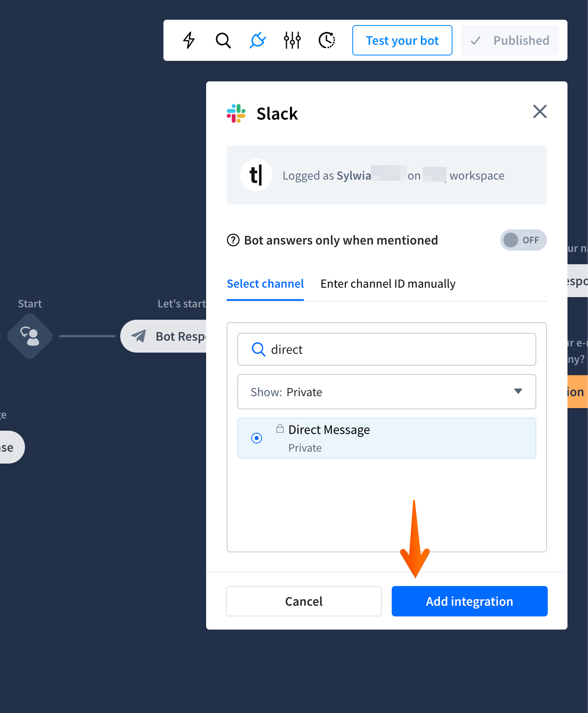Click the Cancel button

[304, 601]
